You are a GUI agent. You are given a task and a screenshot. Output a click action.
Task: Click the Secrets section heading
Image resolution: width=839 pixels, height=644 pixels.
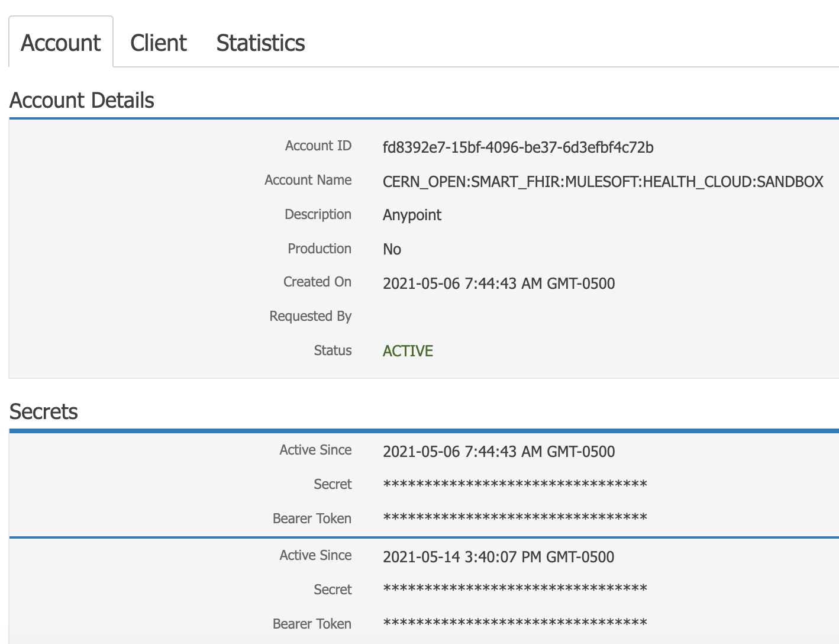[43, 411]
